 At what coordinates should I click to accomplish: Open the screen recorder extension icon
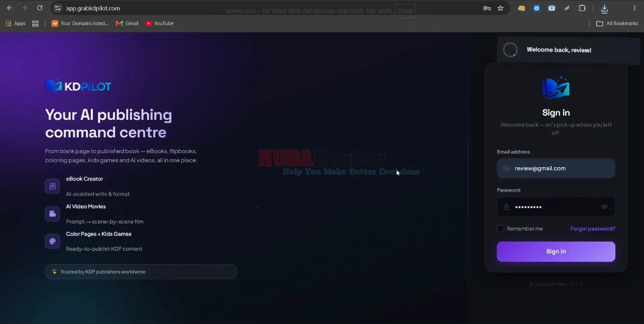(x=552, y=8)
